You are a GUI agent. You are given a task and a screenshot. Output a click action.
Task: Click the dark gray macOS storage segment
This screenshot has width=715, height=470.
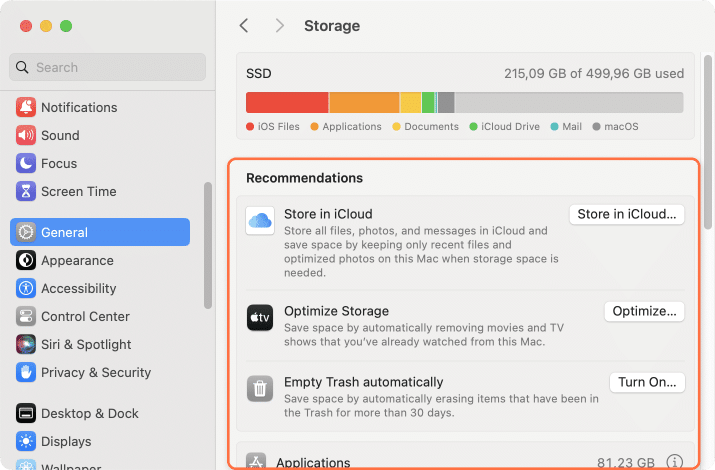(x=446, y=103)
